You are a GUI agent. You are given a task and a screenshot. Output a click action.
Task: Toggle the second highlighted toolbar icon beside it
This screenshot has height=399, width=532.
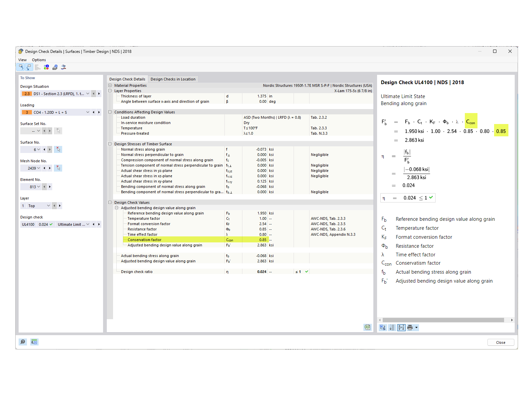29,67
